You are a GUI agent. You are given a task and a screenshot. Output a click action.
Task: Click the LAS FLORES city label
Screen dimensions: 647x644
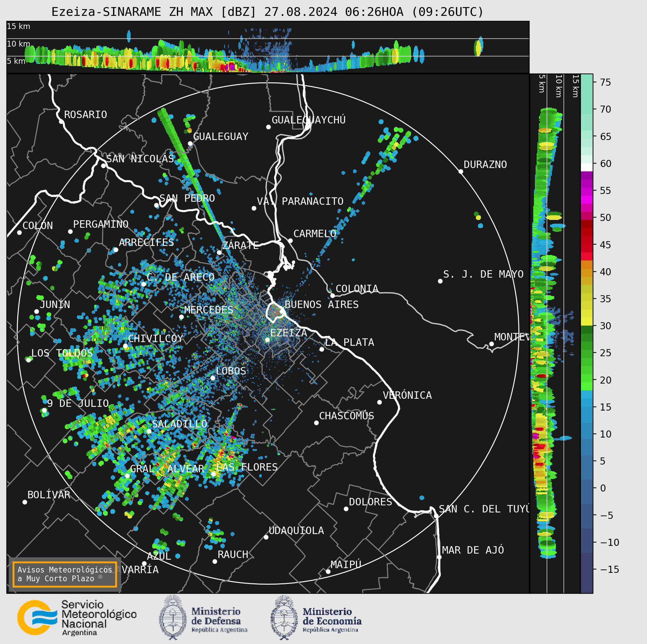pyautogui.click(x=247, y=467)
